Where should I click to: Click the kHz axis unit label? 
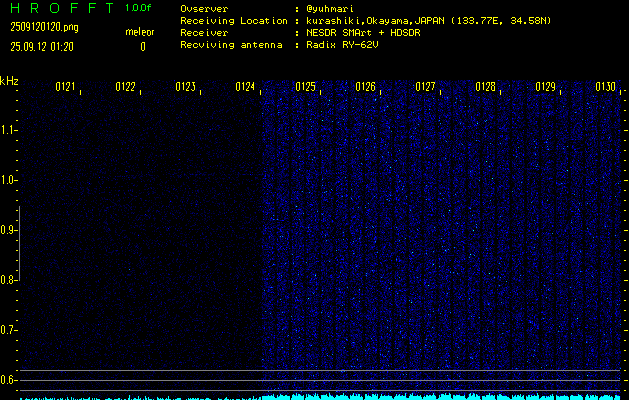point(9,81)
